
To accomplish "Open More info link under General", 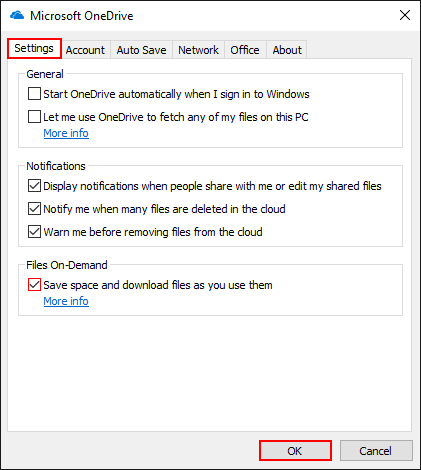I will [x=66, y=133].
